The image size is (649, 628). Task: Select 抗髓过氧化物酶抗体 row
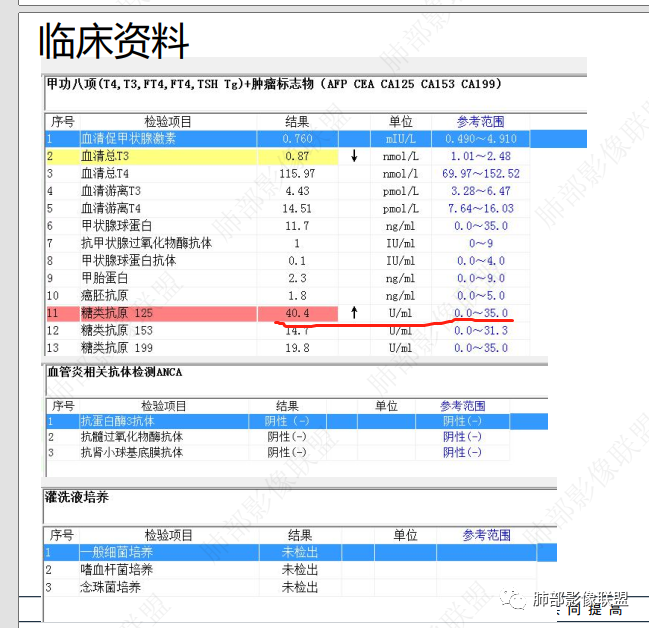278,437
